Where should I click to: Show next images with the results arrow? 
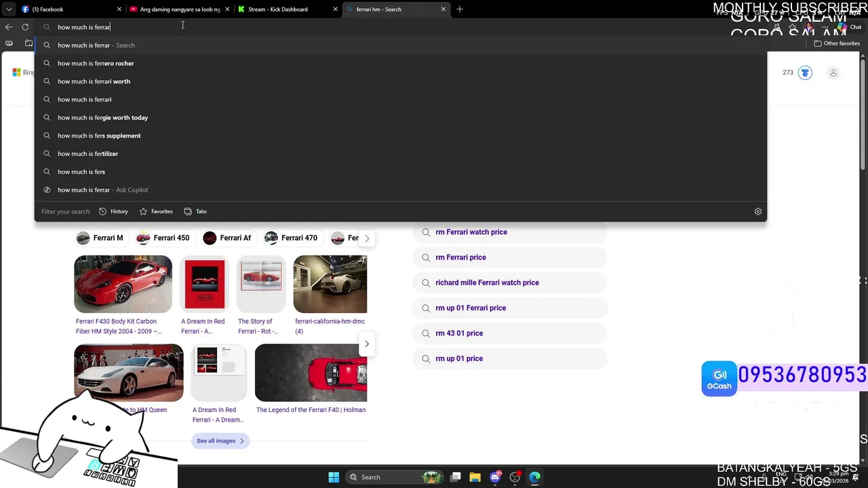(367, 344)
